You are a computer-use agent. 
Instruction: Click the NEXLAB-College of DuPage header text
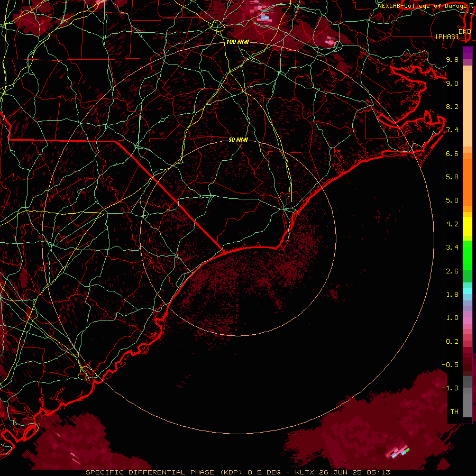pos(422,6)
